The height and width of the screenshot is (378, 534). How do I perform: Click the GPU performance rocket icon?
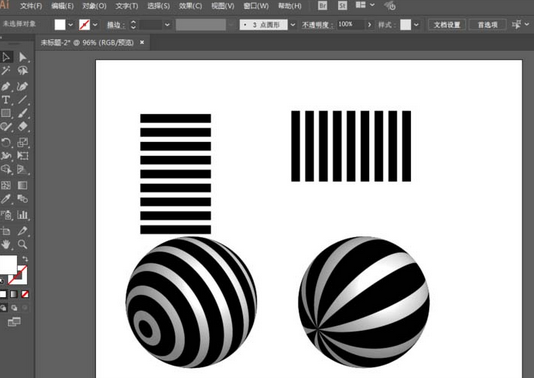390,5
